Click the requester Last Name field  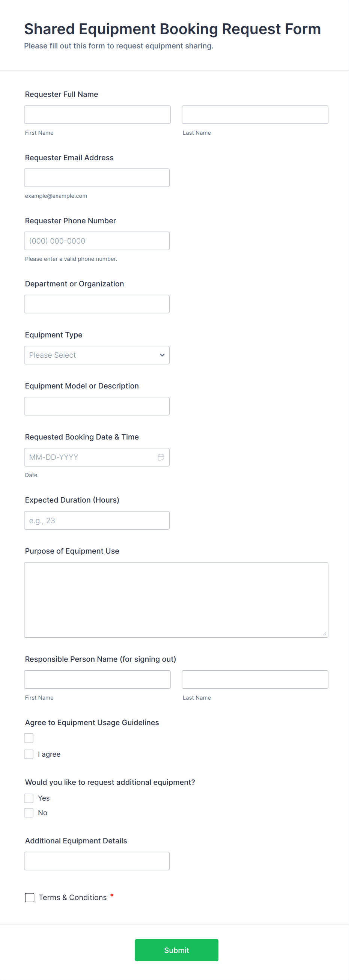tap(255, 114)
